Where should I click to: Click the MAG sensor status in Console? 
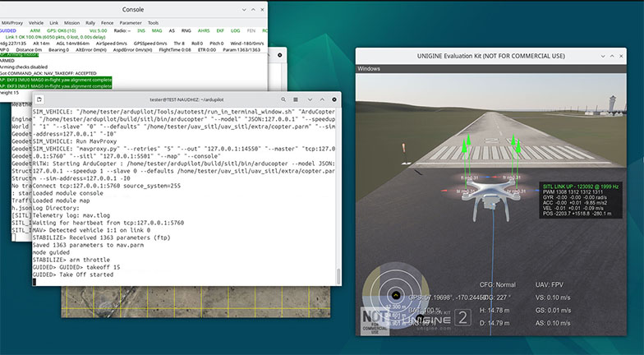[157, 31]
